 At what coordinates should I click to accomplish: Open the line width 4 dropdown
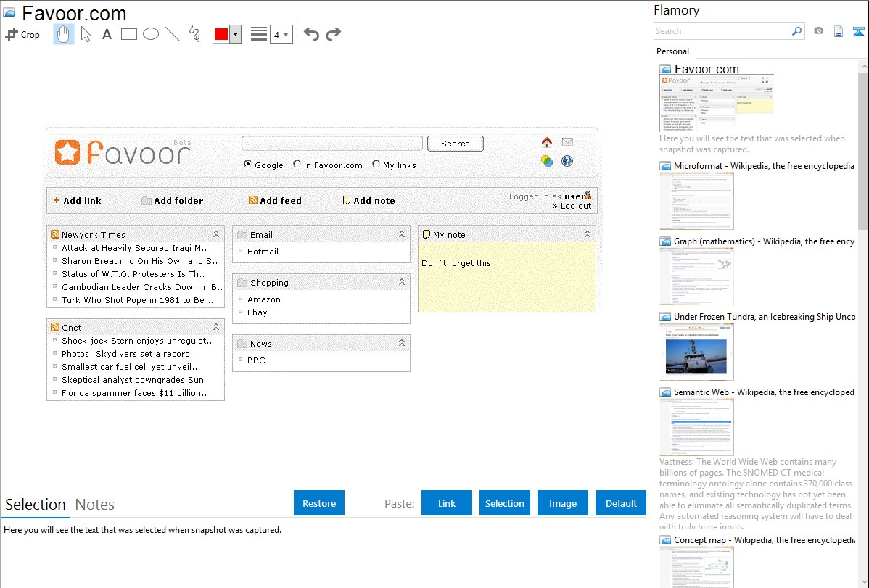point(281,34)
